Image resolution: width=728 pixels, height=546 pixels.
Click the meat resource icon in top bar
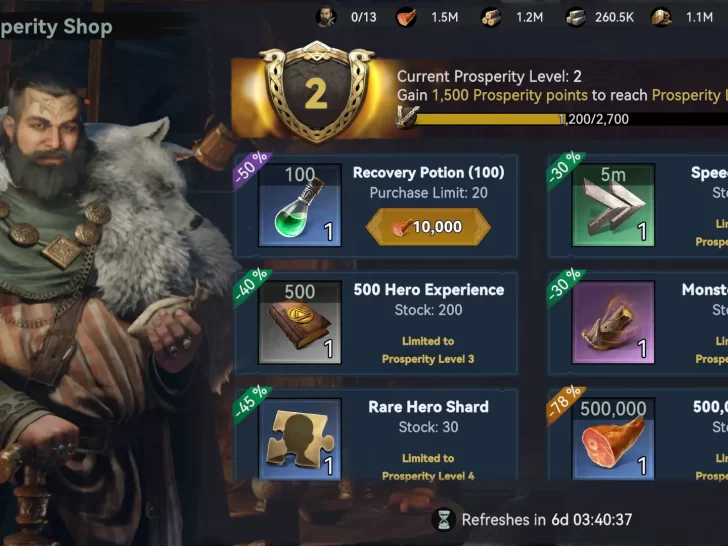coord(406,18)
